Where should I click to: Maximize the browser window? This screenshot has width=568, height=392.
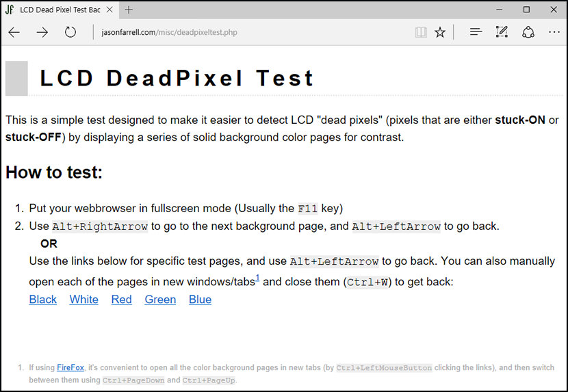[526, 10]
